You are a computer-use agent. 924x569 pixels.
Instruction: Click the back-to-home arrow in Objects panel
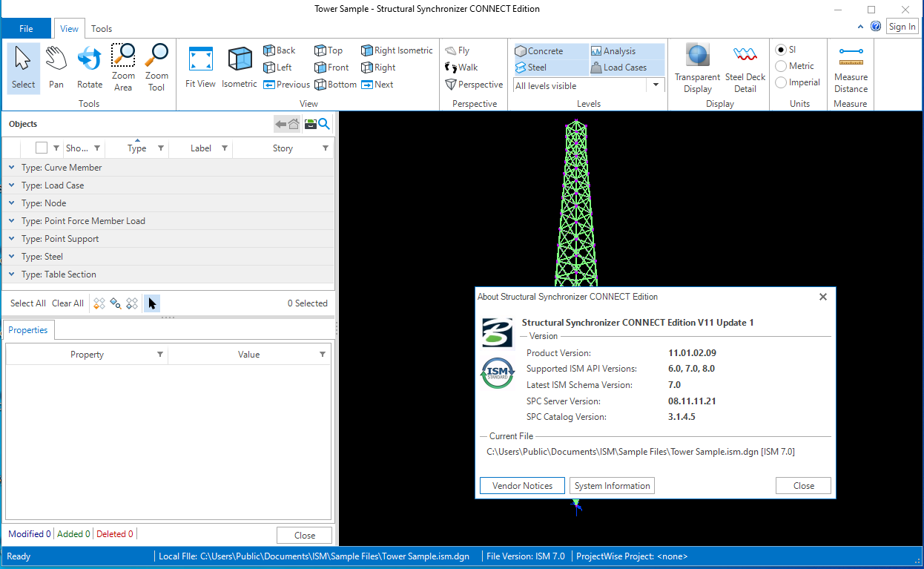287,124
